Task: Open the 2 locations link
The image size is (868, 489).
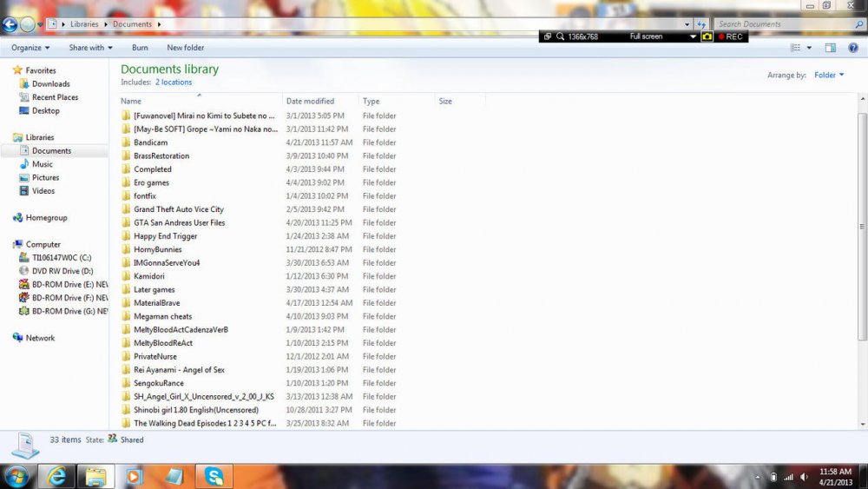Action: 174,83
